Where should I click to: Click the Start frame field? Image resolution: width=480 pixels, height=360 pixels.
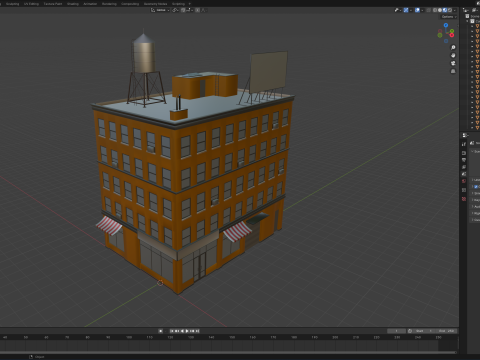(x=424, y=331)
